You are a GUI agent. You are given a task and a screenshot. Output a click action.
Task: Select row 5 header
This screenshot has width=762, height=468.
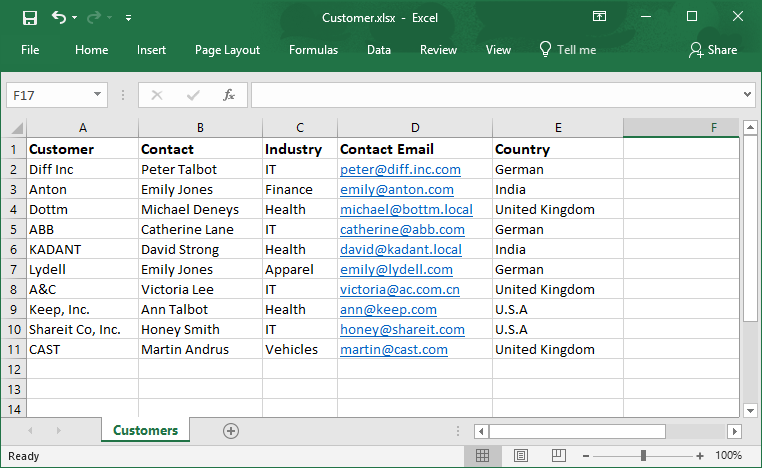pos(14,229)
